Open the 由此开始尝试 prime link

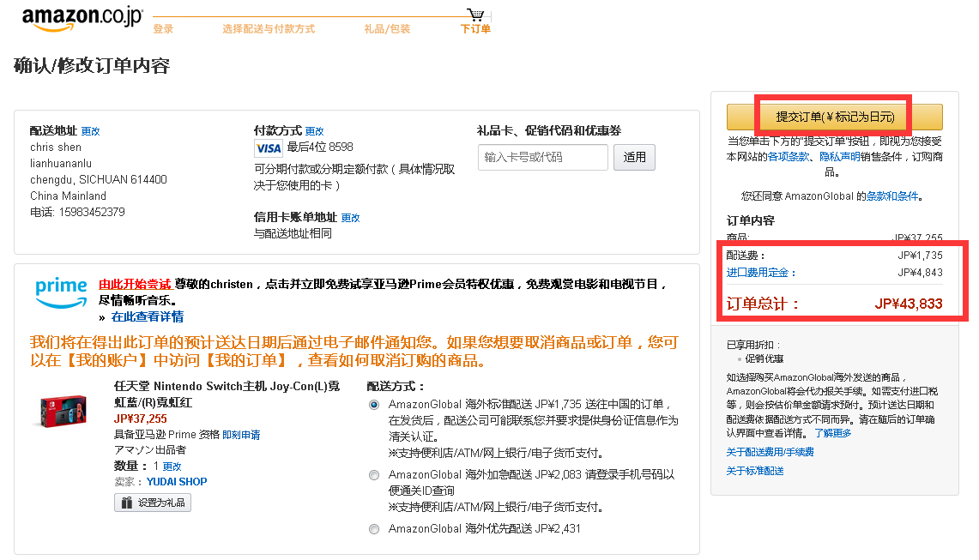[135, 284]
